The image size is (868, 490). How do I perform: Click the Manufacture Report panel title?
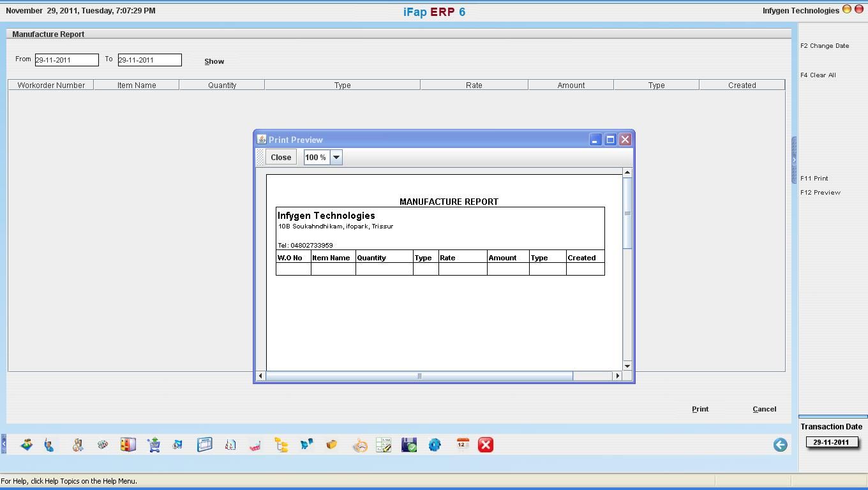click(x=48, y=34)
